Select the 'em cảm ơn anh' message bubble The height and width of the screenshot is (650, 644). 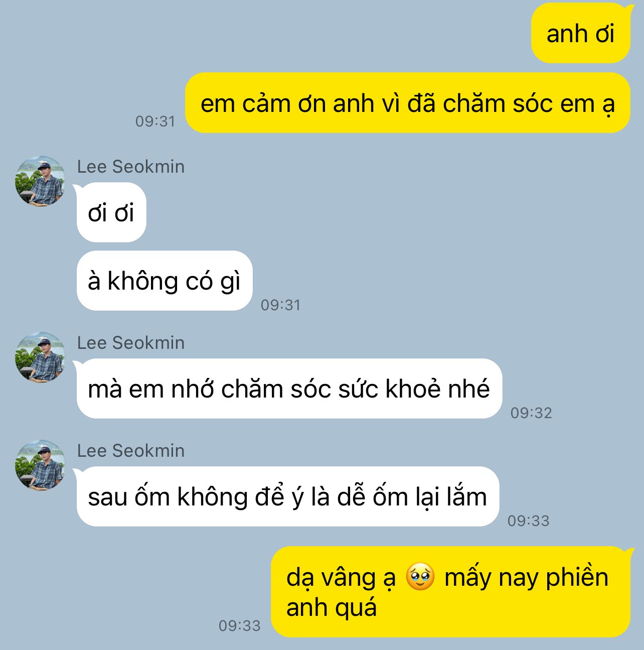point(408,103)
